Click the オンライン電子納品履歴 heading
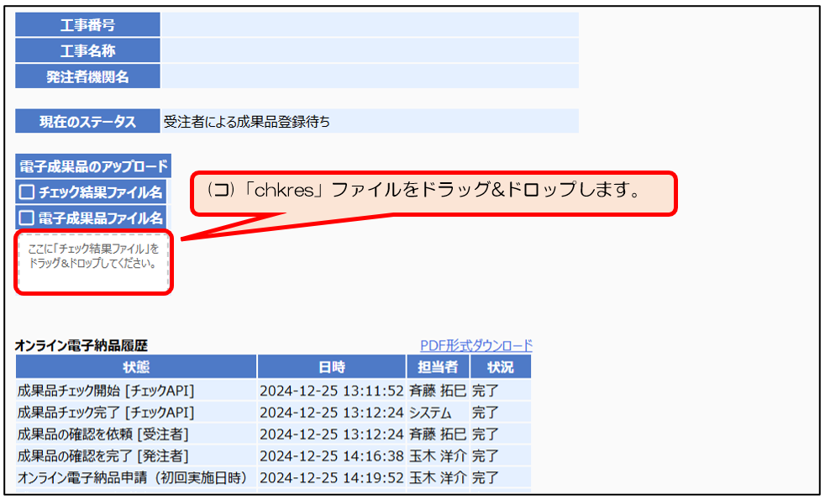The height and width of the screenshot is (504, 825). (x=81, y=345)
